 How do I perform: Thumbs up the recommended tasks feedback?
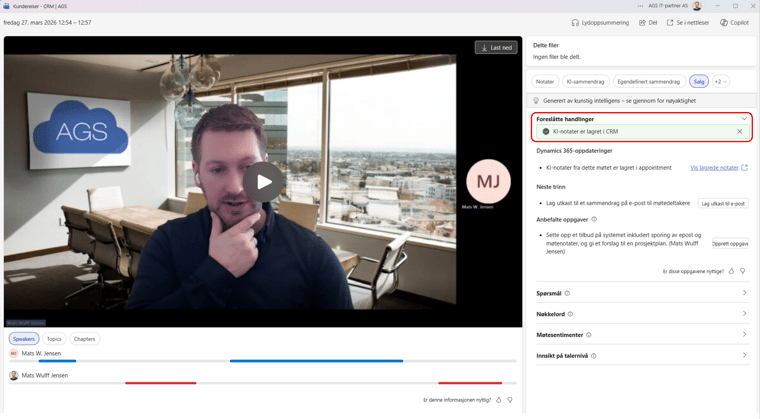pyautogui.click(x=731, y=271)
